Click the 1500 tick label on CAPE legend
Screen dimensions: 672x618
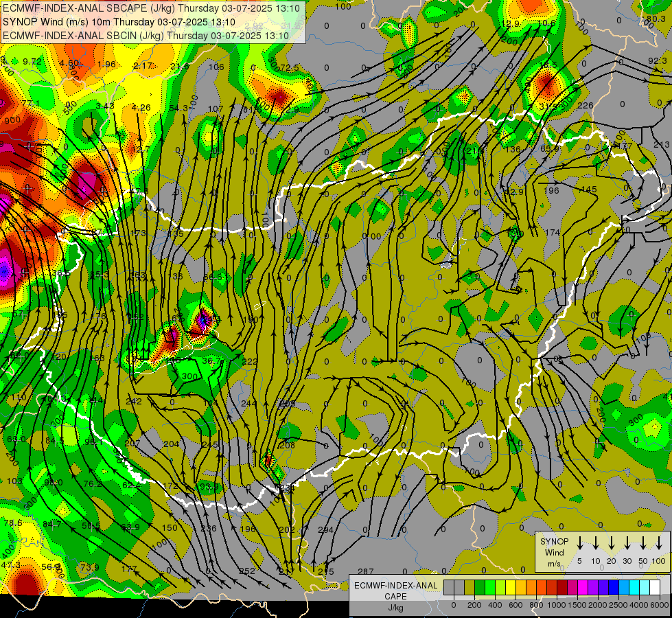pyautogui.click(x=577, y=605)
